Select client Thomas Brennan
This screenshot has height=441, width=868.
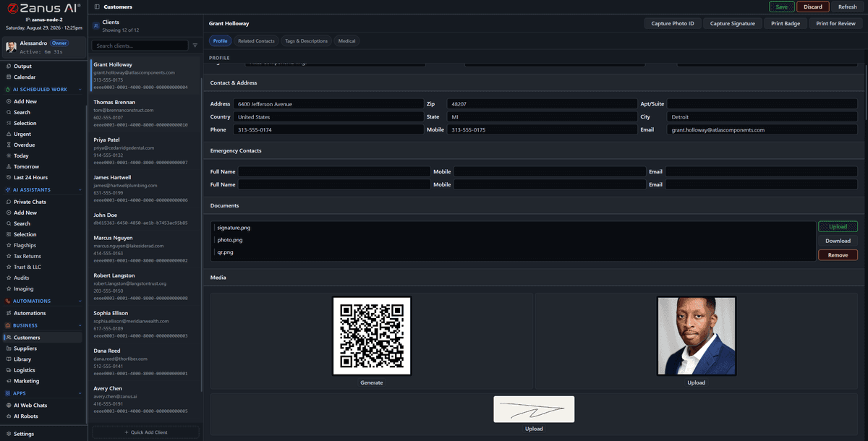(x=145, y=114)
